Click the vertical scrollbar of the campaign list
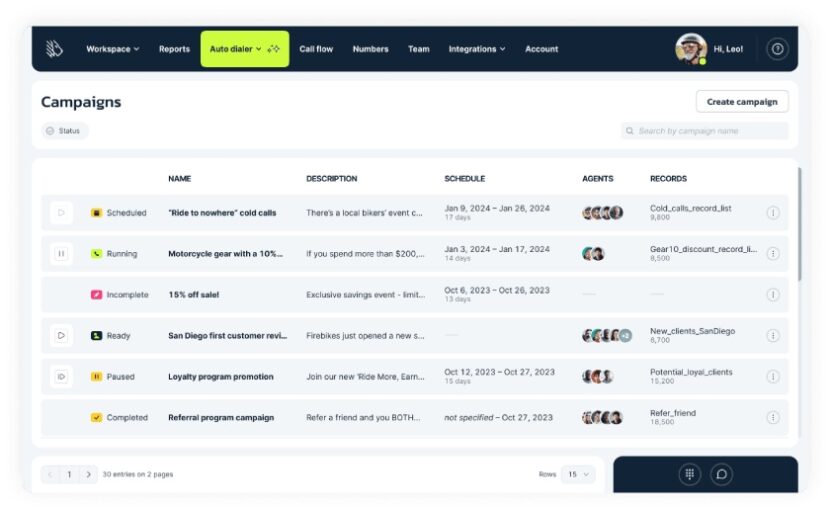Viewport: 830px width, 512px height. point(799,225)
